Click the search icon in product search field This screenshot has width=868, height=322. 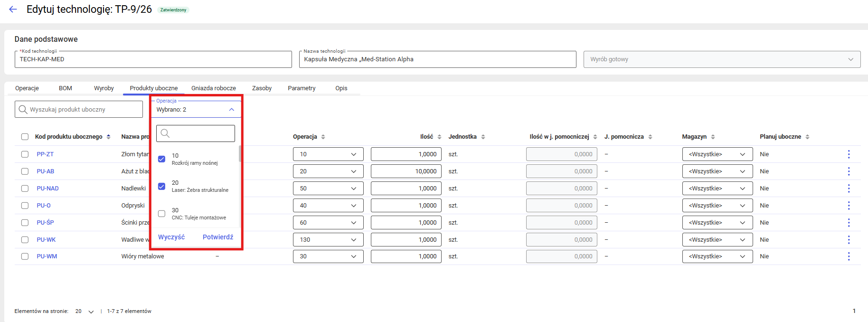point(23,109)
